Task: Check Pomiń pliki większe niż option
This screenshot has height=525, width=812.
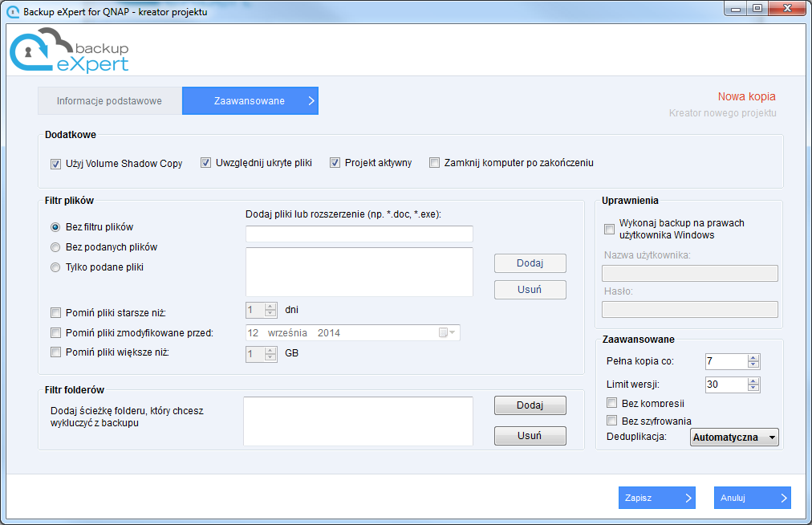Action: (x=55, y=352)
